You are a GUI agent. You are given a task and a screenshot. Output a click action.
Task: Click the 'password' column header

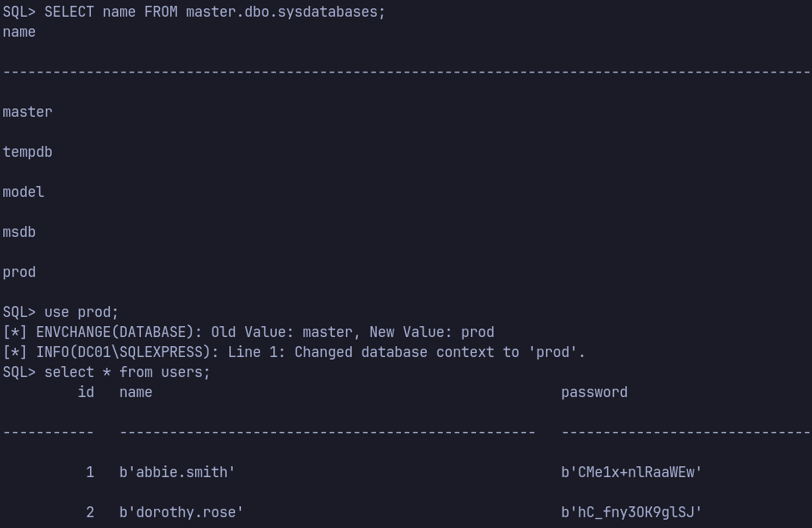pyautogui.click(x=594, y=393)
